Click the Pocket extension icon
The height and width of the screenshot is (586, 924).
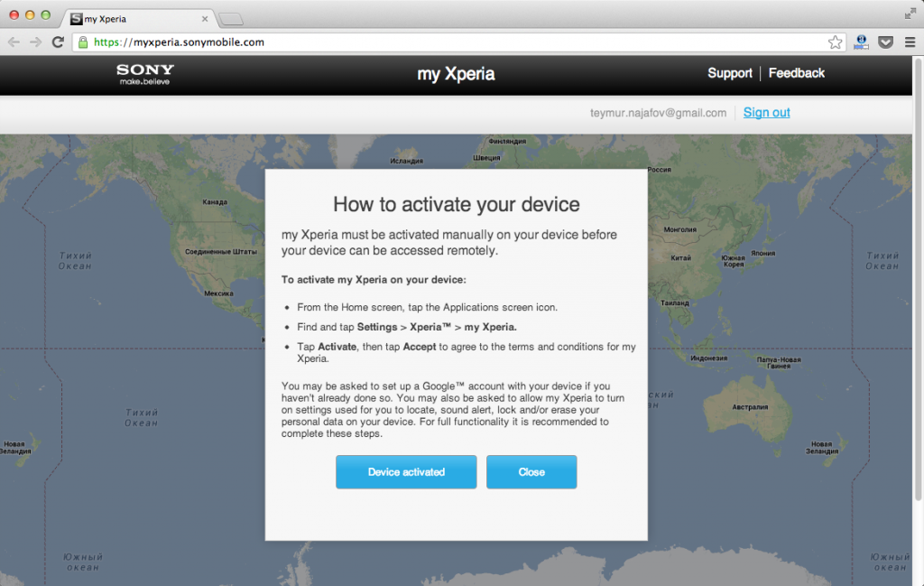tap(886, 42)
